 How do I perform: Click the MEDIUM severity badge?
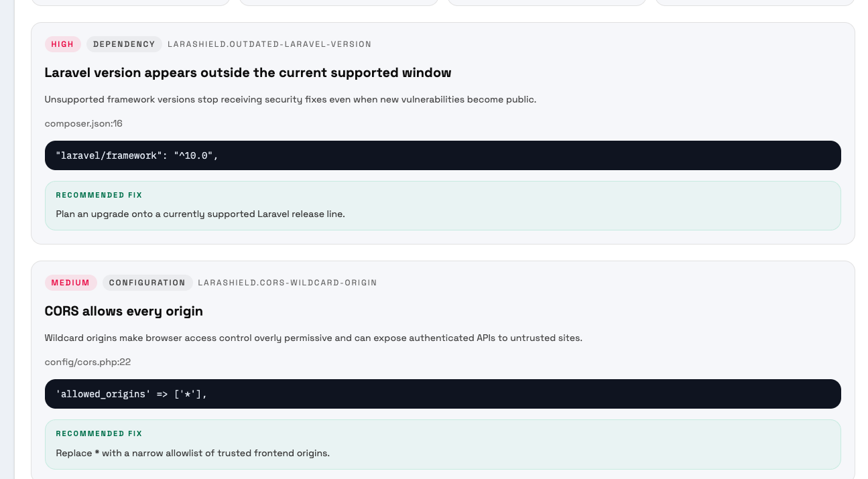click(x=70, y=283)
